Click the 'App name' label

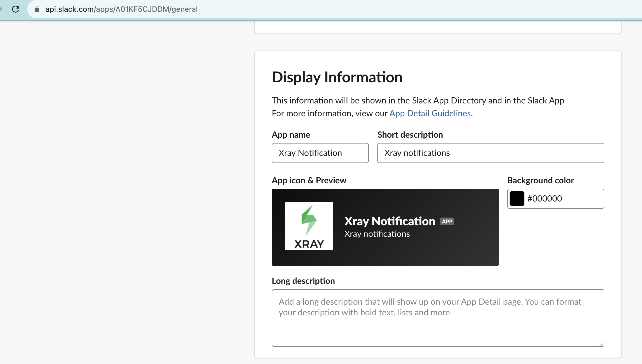pyautogui.click(x=291, y=135)
